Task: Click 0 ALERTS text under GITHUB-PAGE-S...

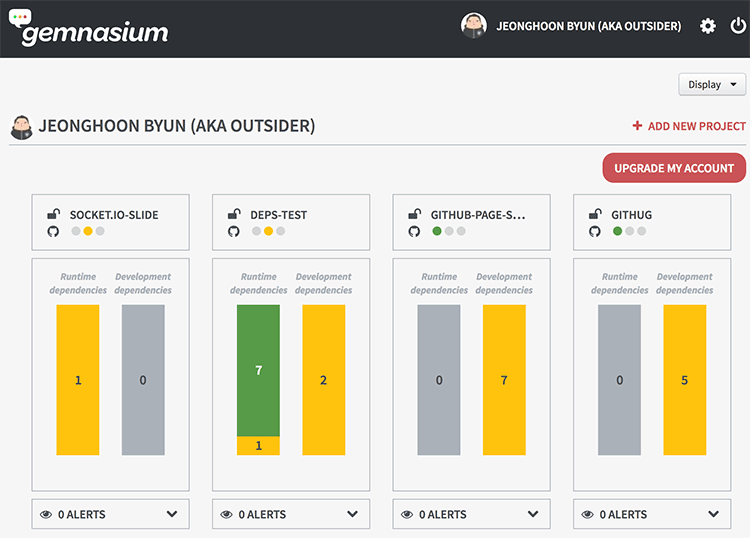Action: tap(442, 515)
